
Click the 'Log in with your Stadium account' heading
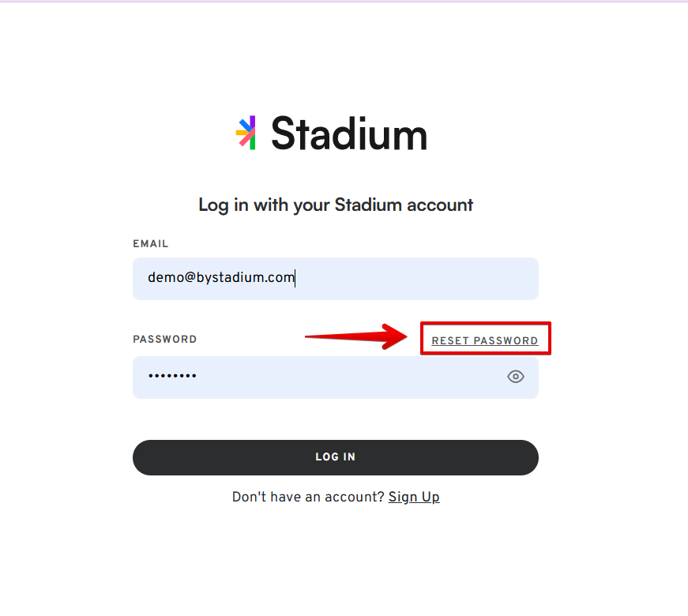(336, 205)
